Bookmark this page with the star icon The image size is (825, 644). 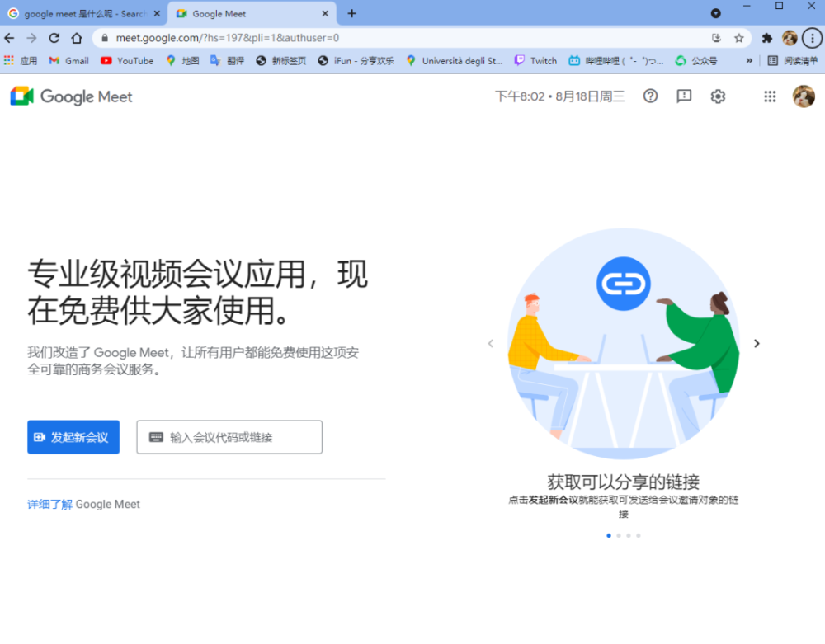coord(738,38)
